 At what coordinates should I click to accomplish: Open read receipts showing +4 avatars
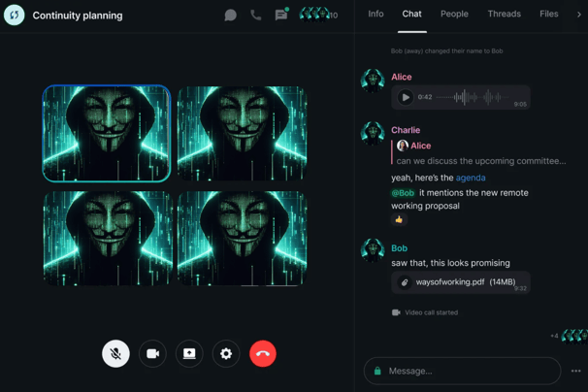point(569,336)
